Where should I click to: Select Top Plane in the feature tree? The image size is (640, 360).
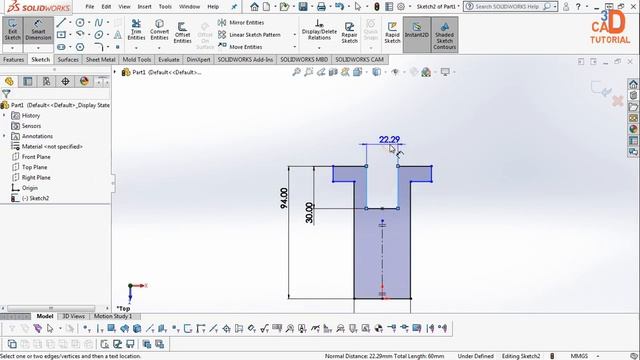[34, 167]
